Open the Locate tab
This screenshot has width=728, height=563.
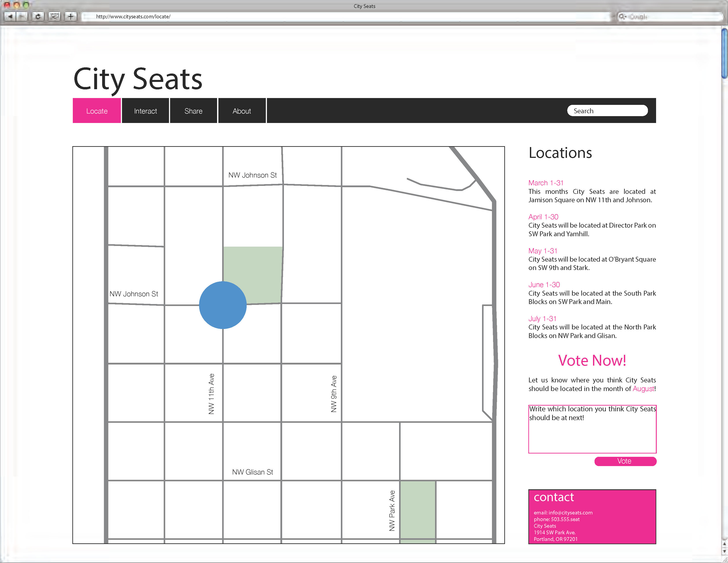[97, 111]
